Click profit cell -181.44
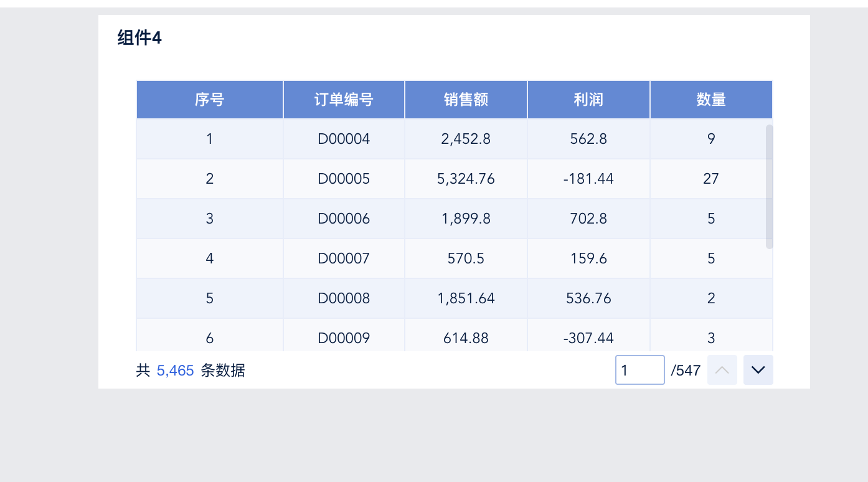 [x=588, y=179]
